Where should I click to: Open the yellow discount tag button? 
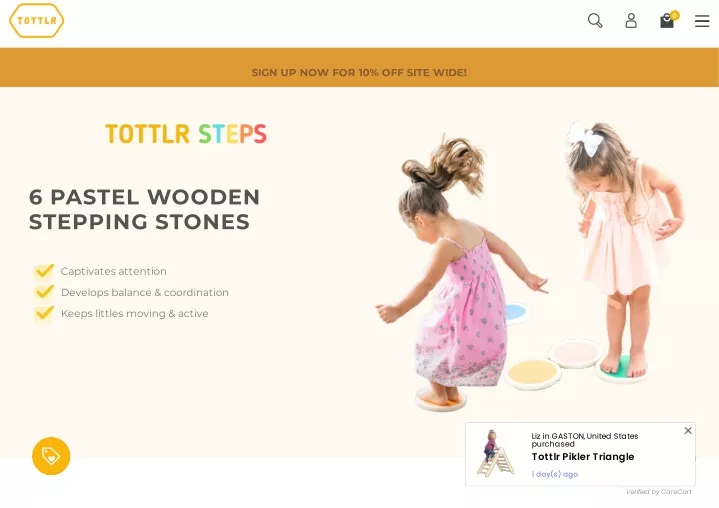pos(51,456)
